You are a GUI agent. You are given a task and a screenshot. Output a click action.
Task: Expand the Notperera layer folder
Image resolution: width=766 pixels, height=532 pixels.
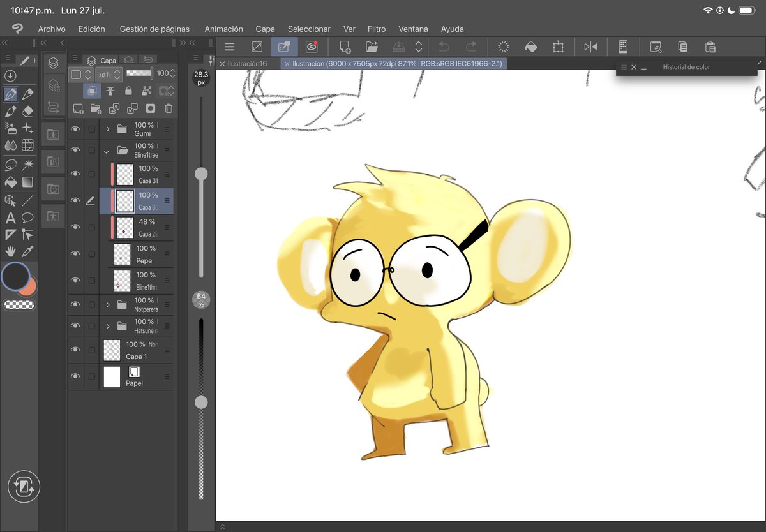point(107,305)
